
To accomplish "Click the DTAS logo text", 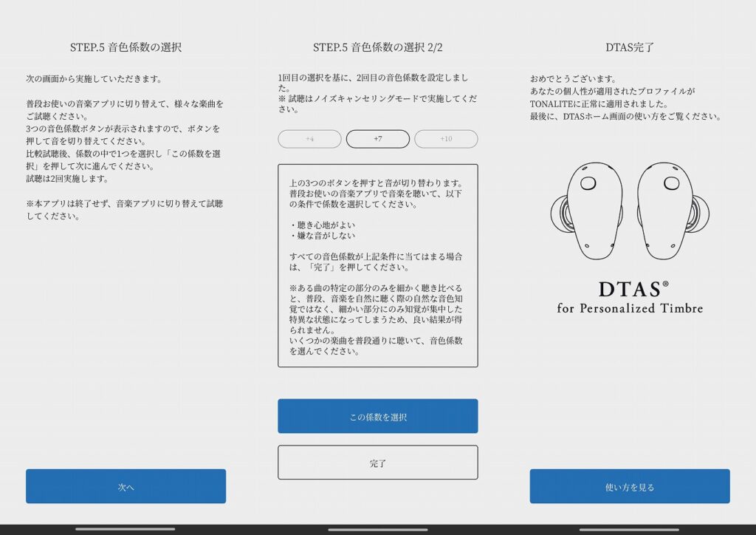I will pos(629,288).
